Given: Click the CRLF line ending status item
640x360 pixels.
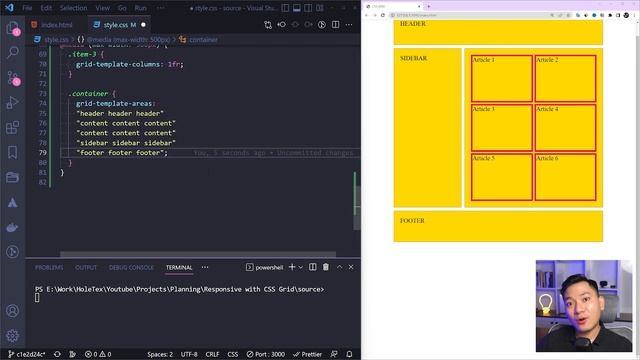Looking at the screenshot, I should click(212, 354).
